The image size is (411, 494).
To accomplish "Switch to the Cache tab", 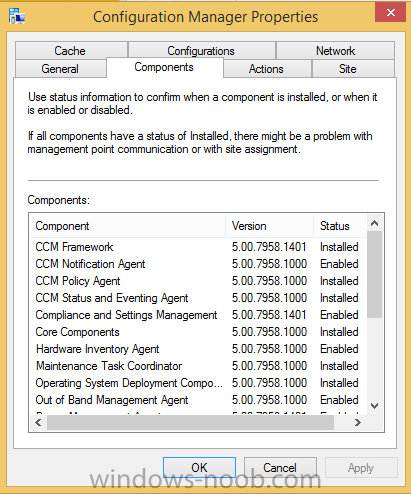I will pyautogui.click(x=71, y=51).
